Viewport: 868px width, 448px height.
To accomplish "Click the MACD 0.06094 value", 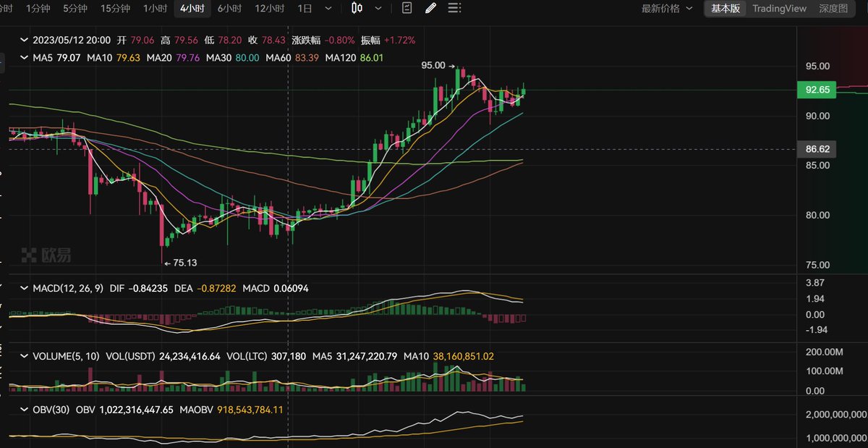I will (x=276, y=288).
